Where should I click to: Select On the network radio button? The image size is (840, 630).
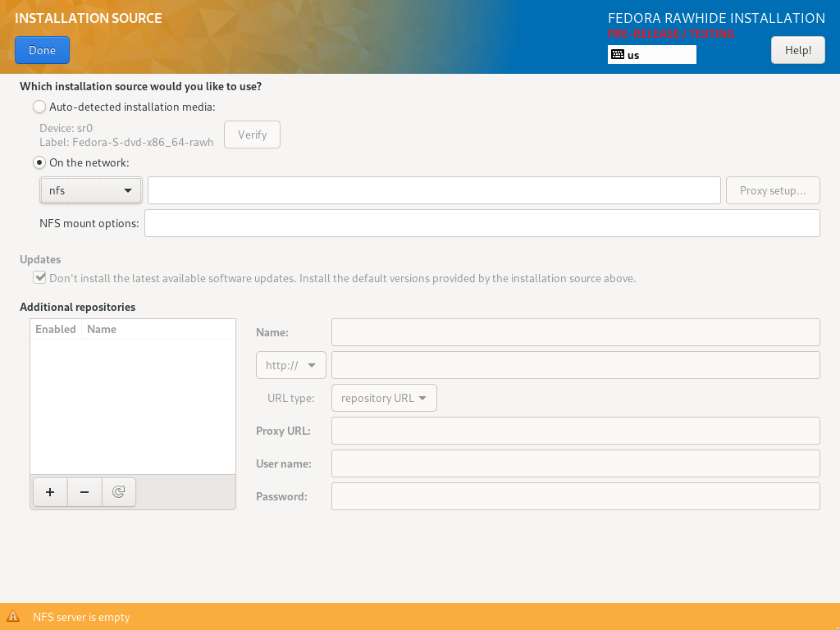click(39, 162)
